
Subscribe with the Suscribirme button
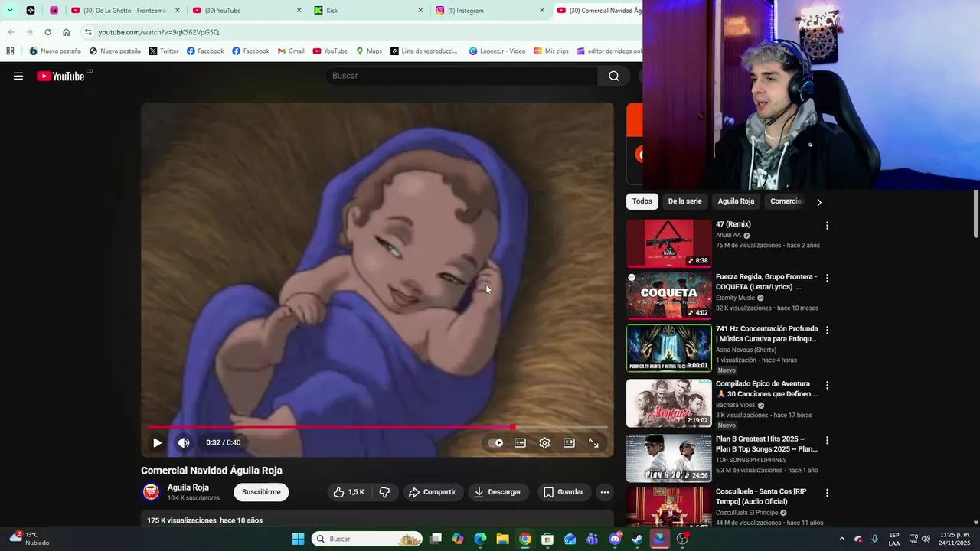(261, 492)
